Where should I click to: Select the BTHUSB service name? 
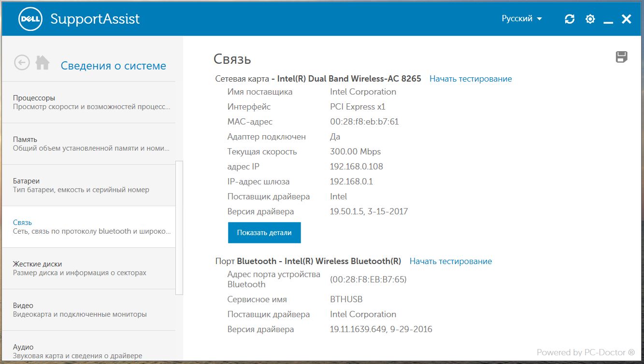coord(346,299)
